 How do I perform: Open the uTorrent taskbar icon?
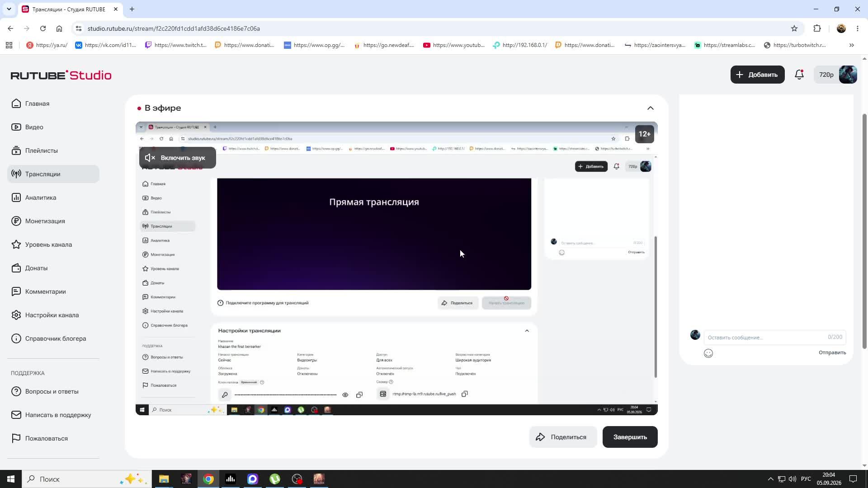point(275,479)
